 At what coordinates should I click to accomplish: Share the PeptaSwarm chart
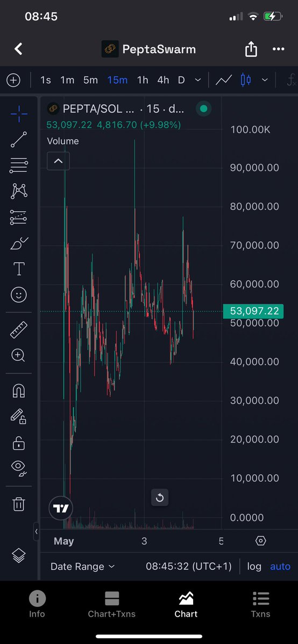click(251, 49)
